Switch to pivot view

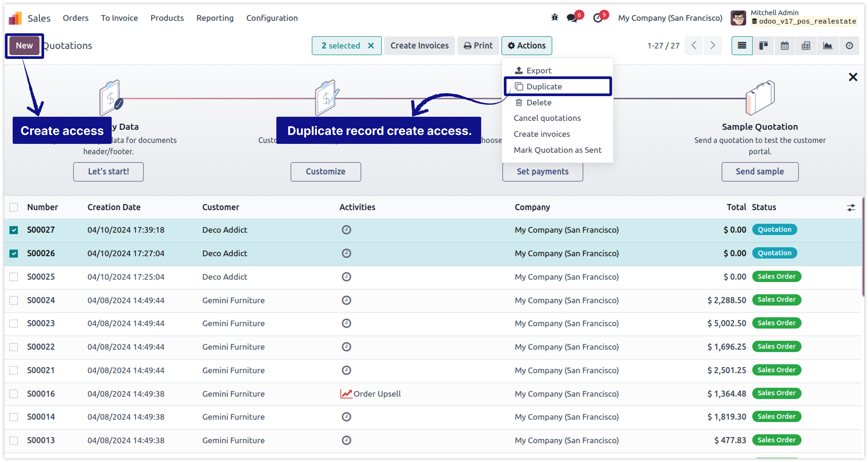tap(806, 46)
